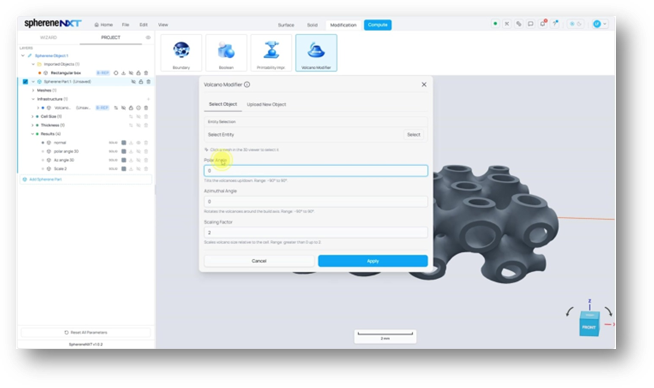Click the blue Apply button

pos(372,261)
